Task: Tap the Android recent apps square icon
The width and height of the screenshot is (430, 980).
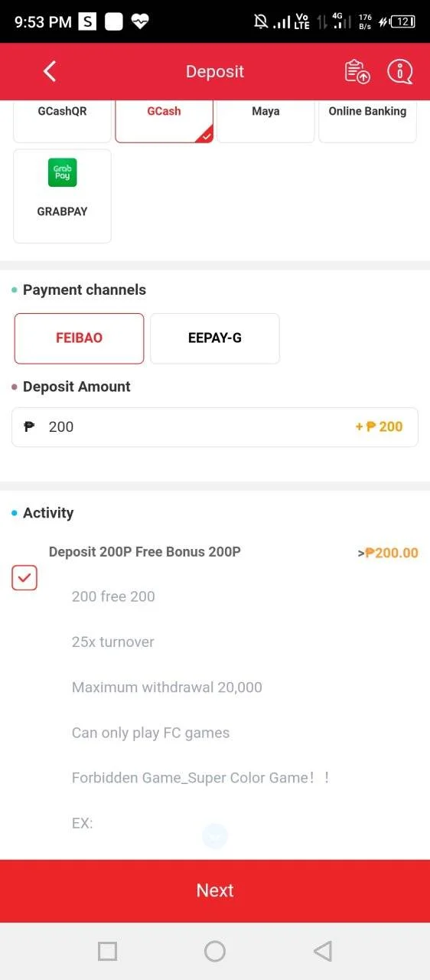Action: click(x=108, y=951)
